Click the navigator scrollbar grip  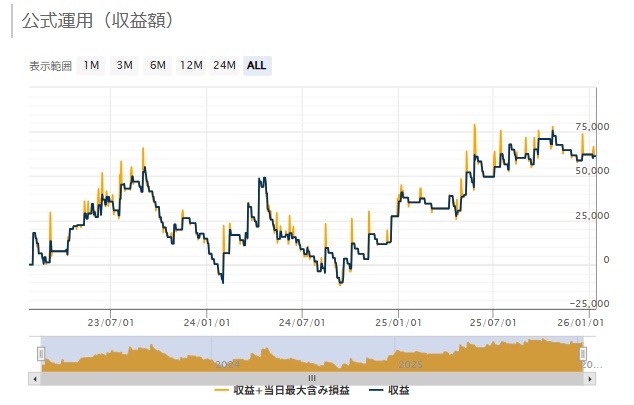[311, 379]
